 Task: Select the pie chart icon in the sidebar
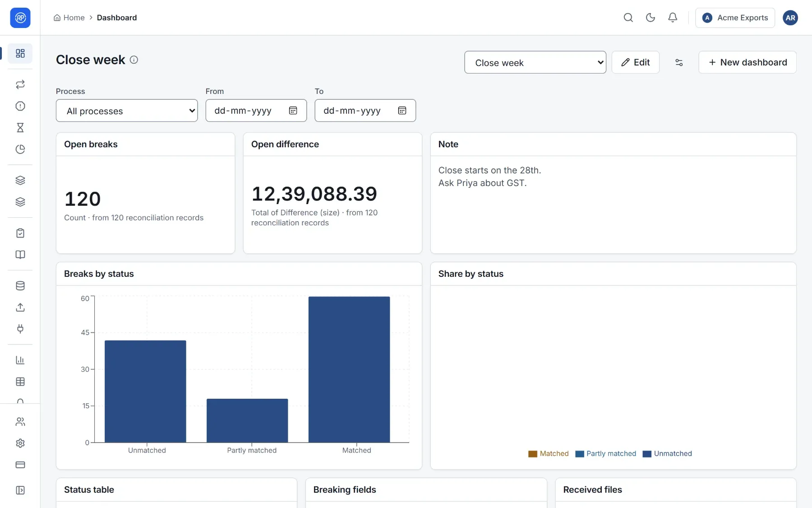pyautogui.click(x=20, y=149)
